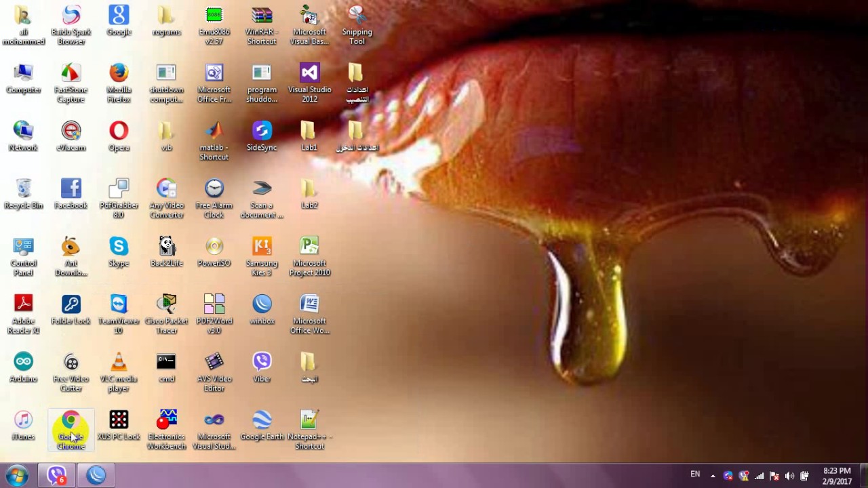
Task: Select the Emu8086 v2.57 icon
Action: point(214,26)
